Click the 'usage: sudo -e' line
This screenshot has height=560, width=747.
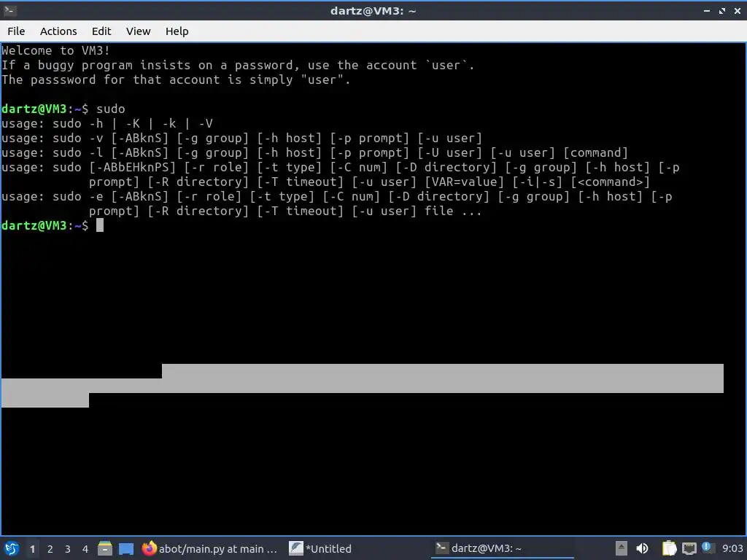[x=337, y=204]
